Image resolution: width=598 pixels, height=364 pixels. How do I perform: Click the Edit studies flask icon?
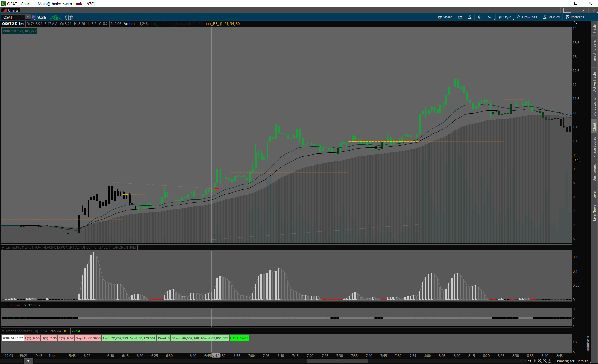coord(470,17)
